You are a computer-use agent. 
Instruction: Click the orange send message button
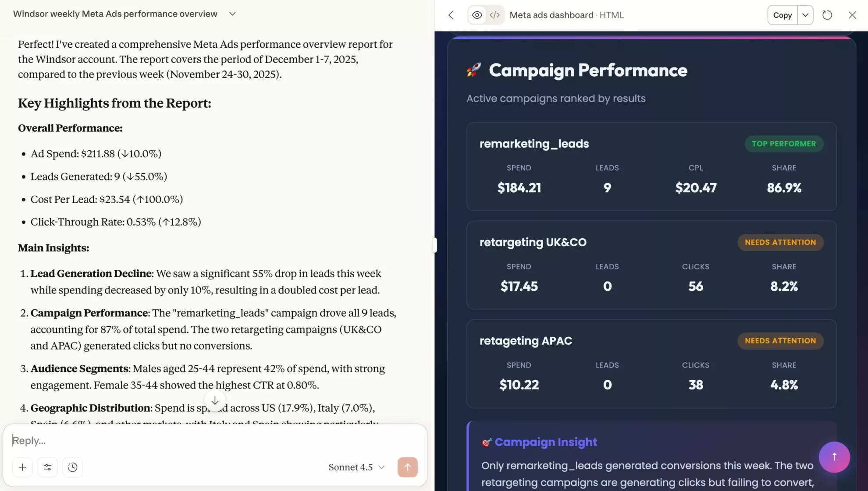(x=407, y=467)
